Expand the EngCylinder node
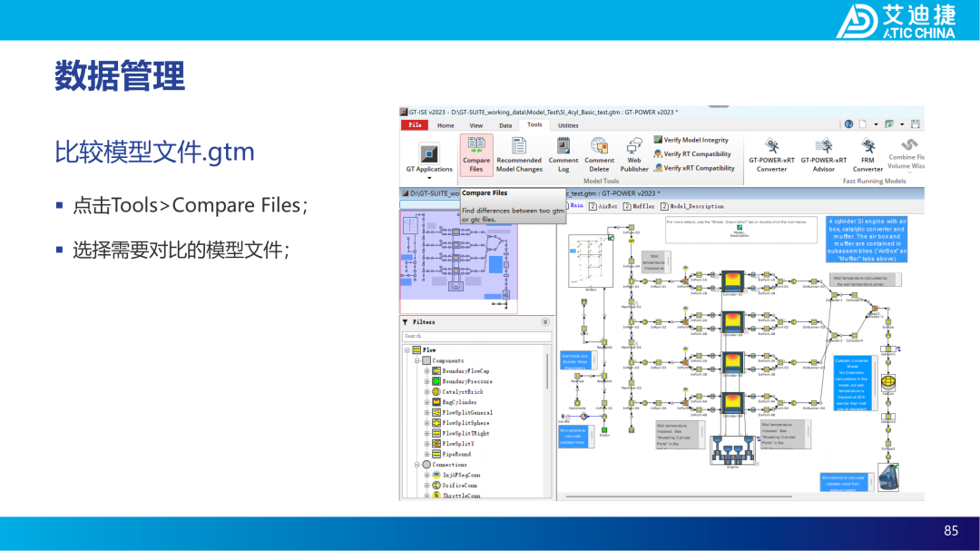 pos(426,402)
